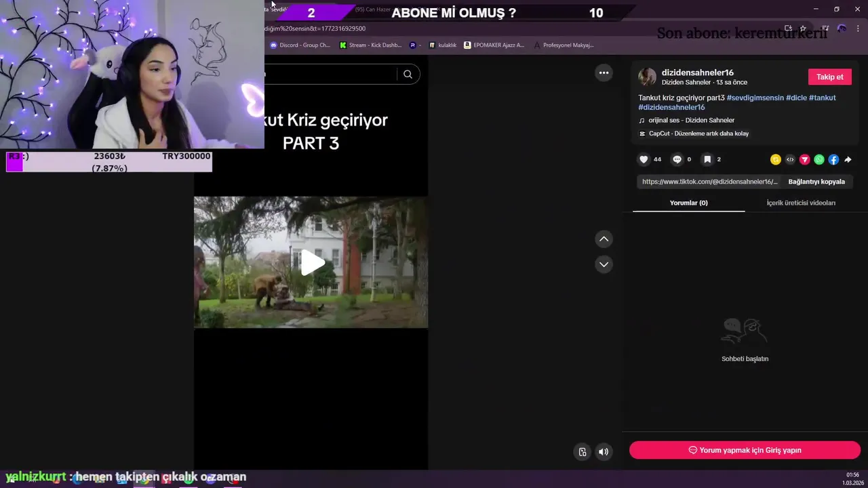Open Discord - Group Ch... bookmark

pyautogui.click(x=300, y=45)
